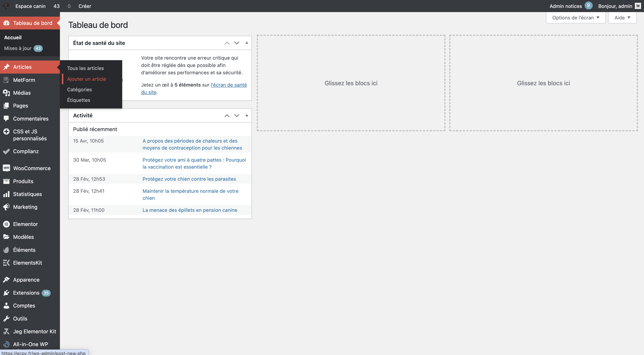644x355 pixels.
Task: Open the Aide dropdown tab
Action: click(x=622, y=18)
